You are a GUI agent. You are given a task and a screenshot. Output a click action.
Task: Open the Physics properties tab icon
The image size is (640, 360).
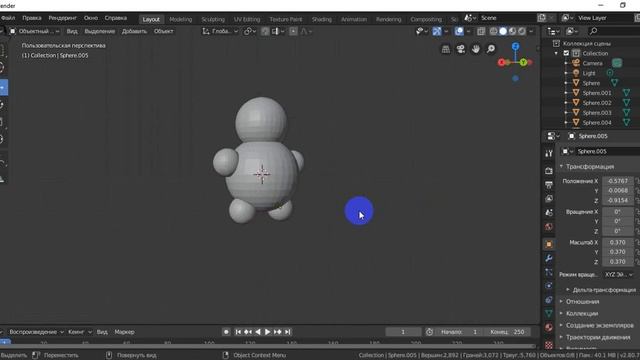(549, 286)
